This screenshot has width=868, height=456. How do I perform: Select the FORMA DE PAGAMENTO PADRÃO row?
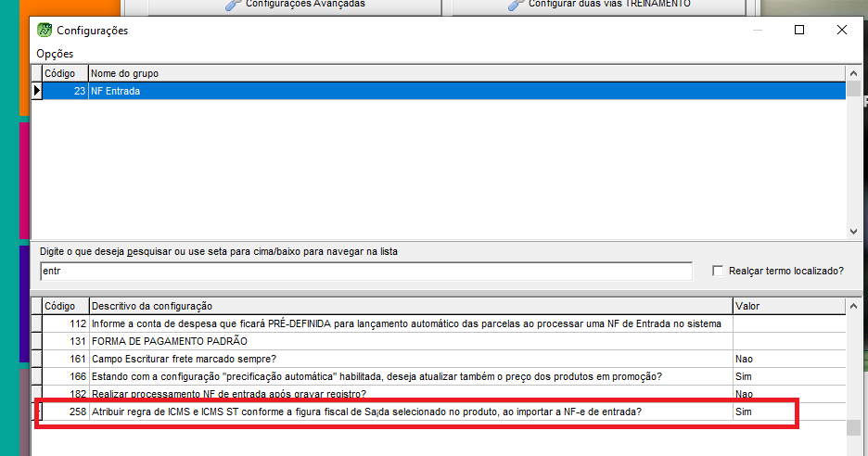click(x=371, y=341)
